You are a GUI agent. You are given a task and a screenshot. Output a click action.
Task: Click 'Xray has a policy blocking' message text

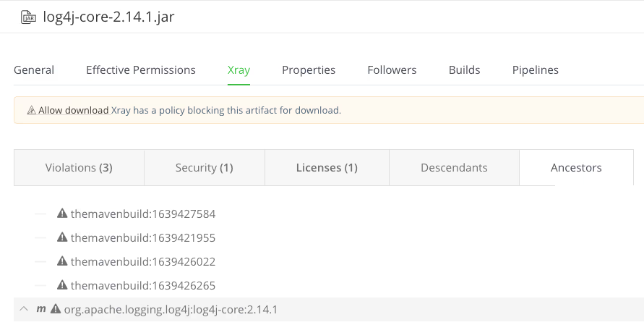pyautogui.click(x=226, y=110)
